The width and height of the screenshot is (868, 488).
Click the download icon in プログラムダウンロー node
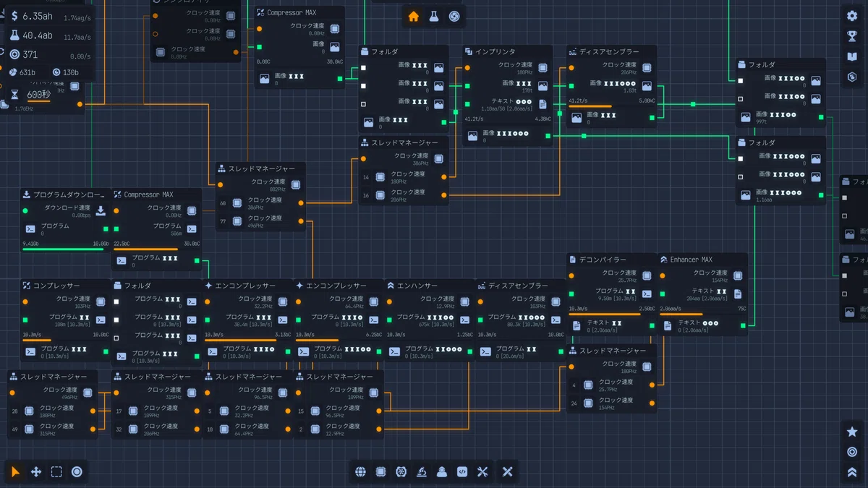pyautogui.click(x=101, y=210)
